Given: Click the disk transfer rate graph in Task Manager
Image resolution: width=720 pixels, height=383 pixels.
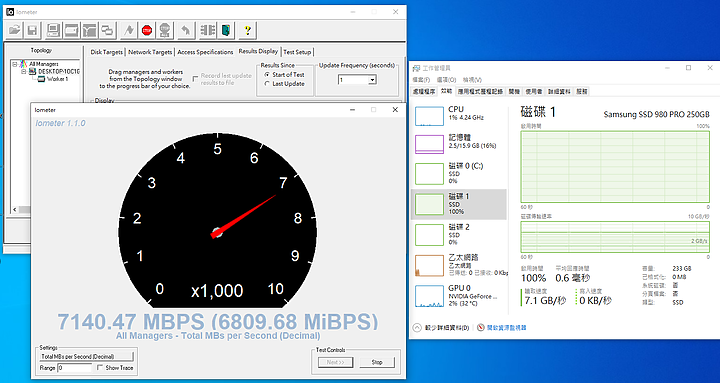Looking at the screenshot, I should (615, 237).
